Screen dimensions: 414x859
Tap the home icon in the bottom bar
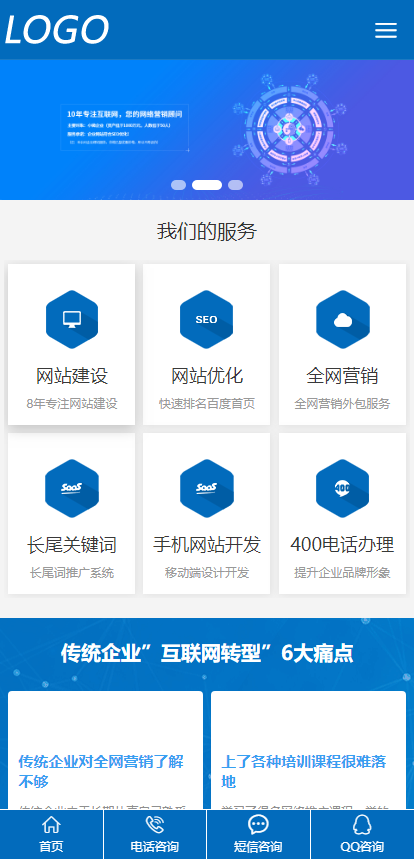[51, 824]
